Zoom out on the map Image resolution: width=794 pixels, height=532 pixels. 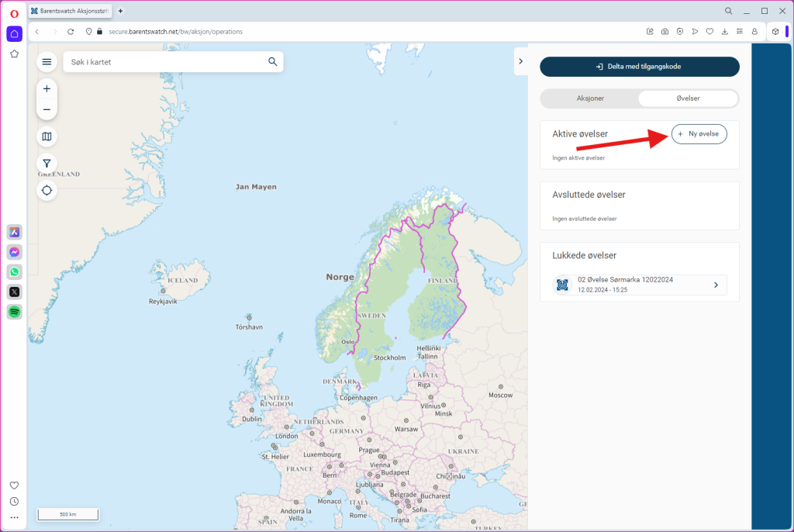47,109
